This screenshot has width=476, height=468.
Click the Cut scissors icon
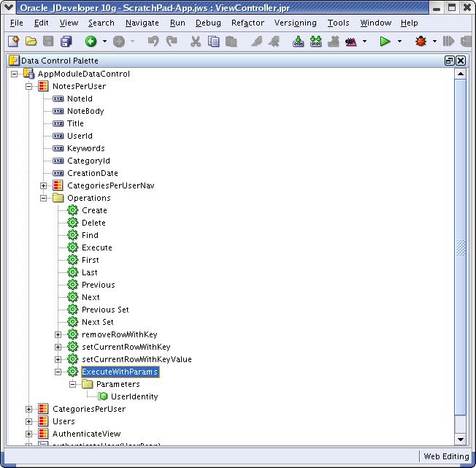tap(196, 42)
